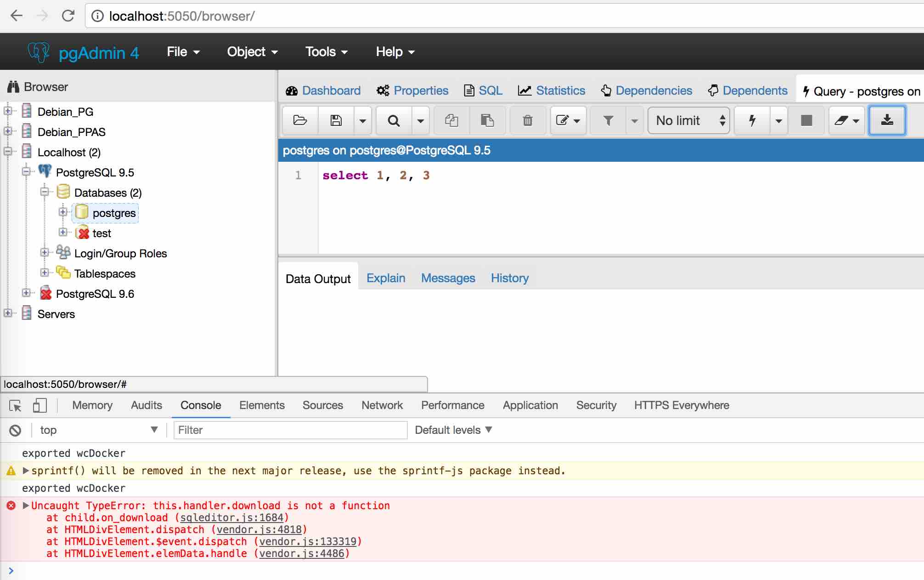Click the Delete trash icon
The image size is (924, 580).
528,120
